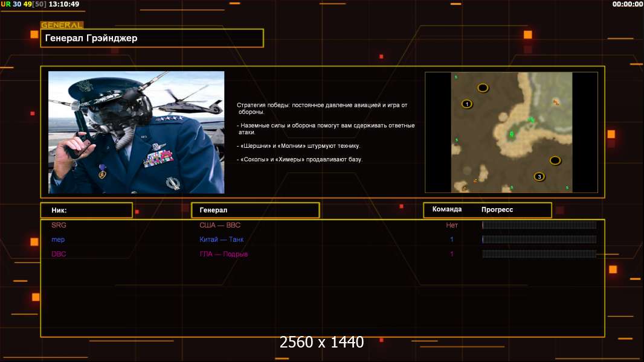This screenshot has width=644, height=362.
Task: Open the Китай — Танк general selection
Action: 222,240
